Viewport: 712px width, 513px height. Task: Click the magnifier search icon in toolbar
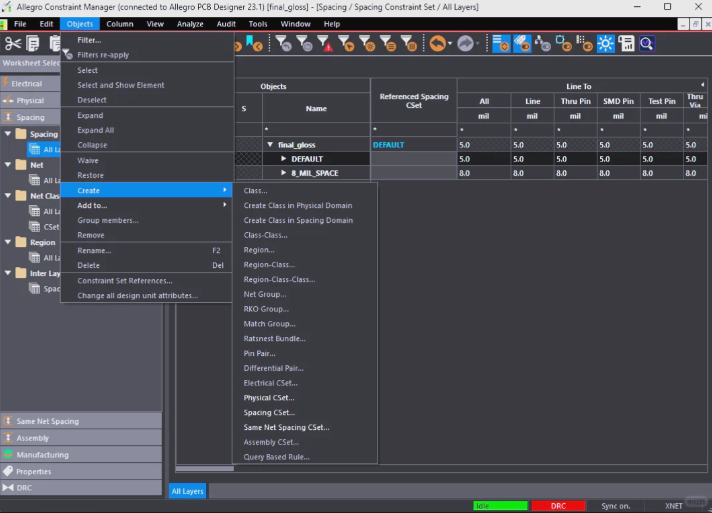click(647, 44)
